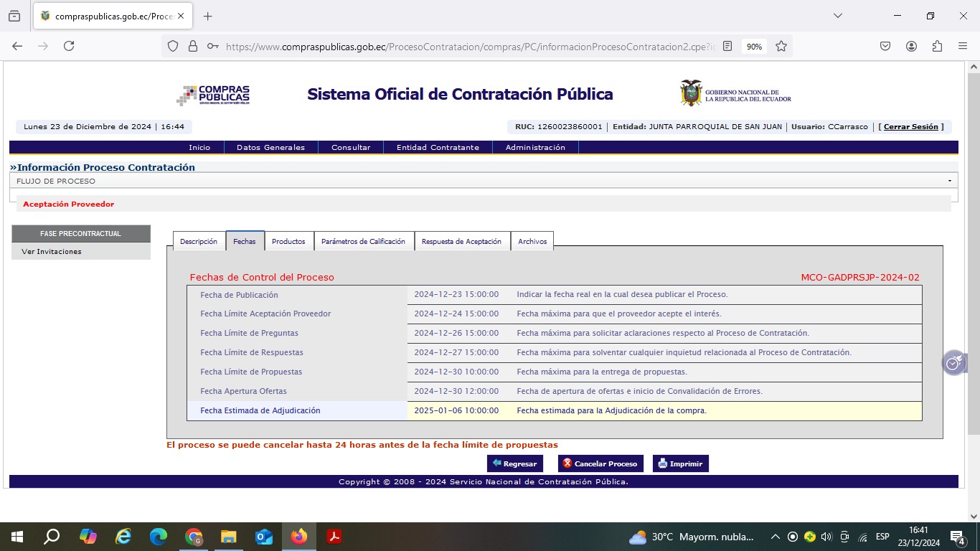Open the Parámetros de Calificación tab
Viewport: 980px width, 551px height.
point(363,242)
